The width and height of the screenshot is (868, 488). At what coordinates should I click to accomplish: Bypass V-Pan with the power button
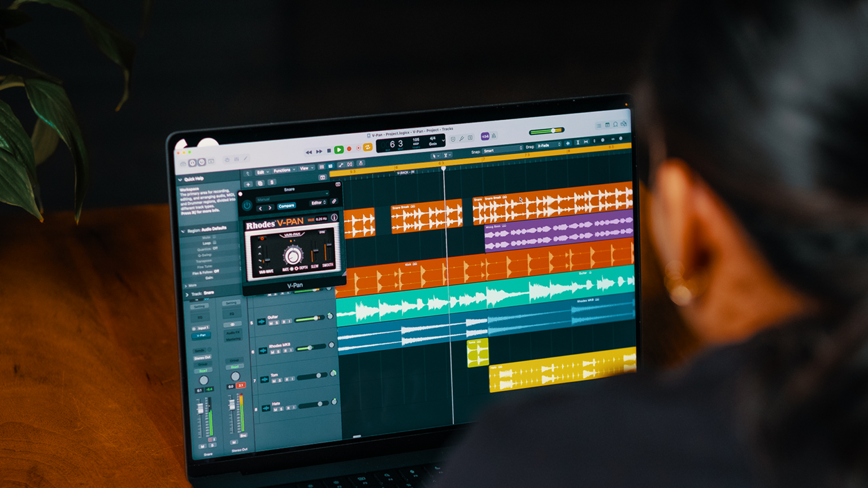[x=247, y=204]
